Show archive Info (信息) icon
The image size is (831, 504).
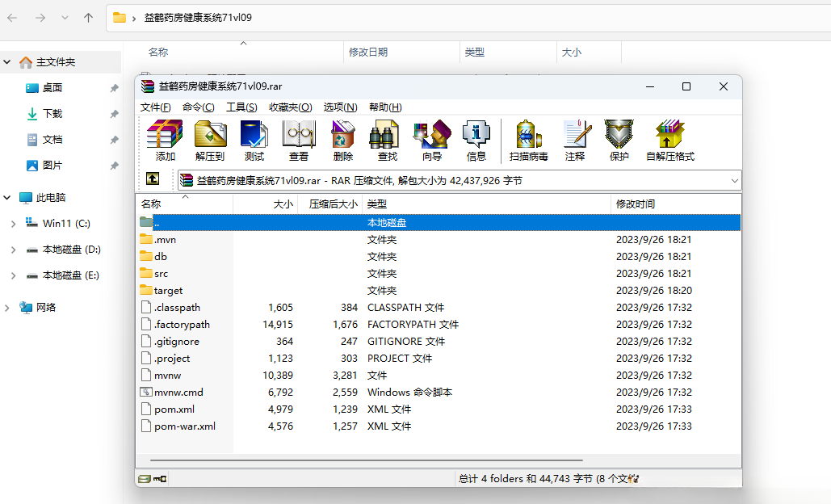point(476,140)
